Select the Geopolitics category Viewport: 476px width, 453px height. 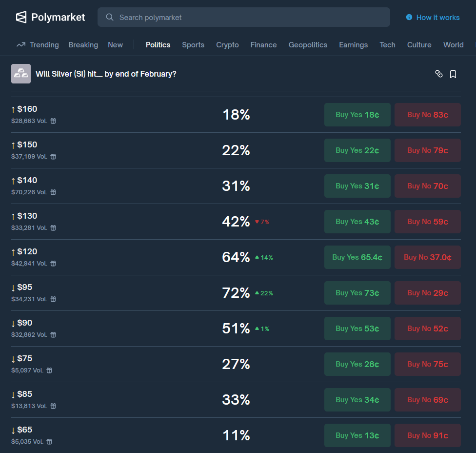(x=308, y=44)
